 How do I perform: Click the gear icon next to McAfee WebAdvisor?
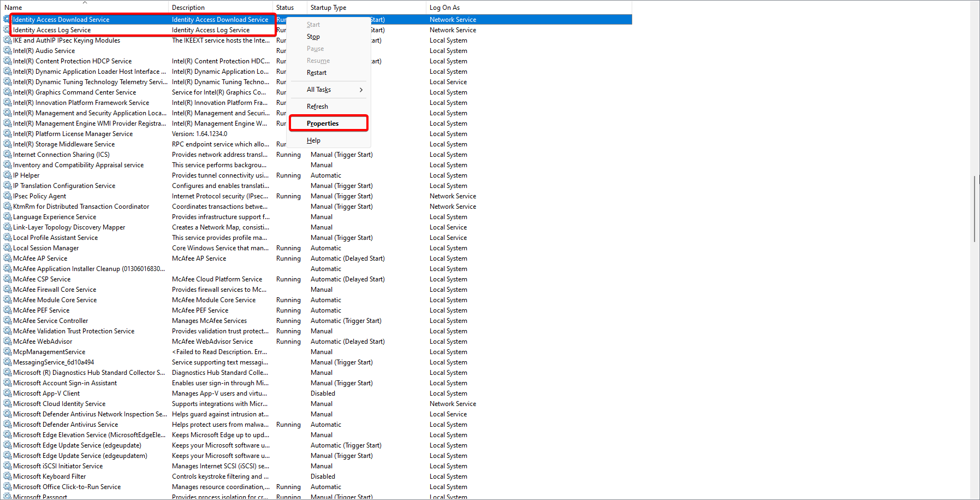click(8, 342)
